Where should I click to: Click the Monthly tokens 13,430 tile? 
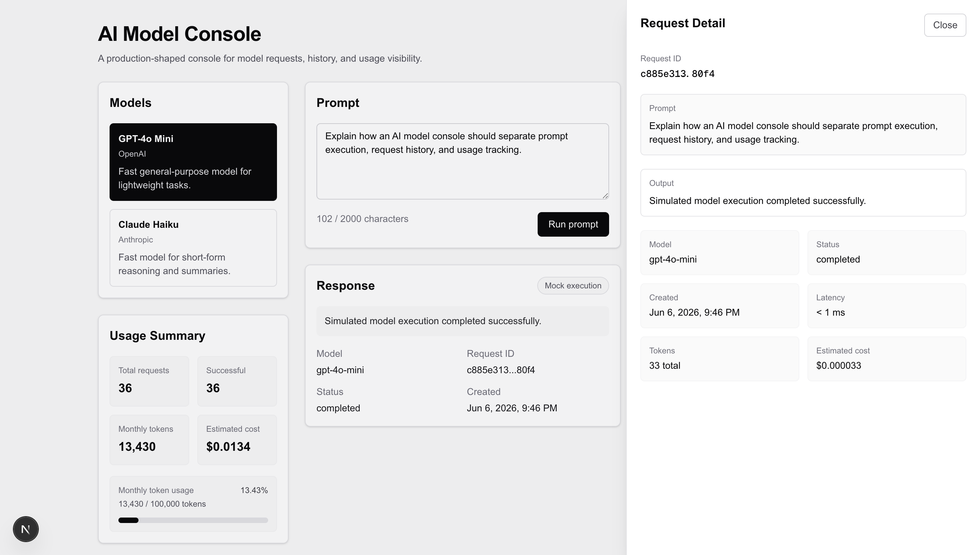coord(149,440)
